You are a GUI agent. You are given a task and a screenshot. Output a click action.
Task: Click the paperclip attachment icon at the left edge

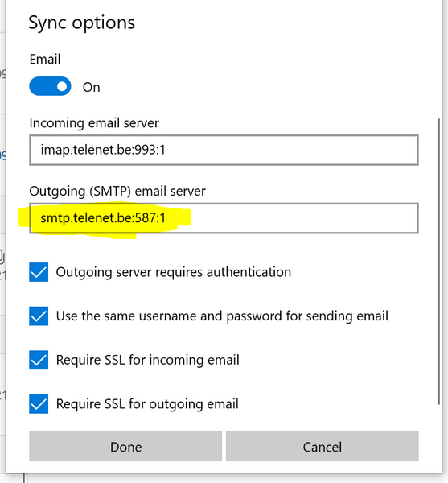pyautogui.click(x=2, y=256)
